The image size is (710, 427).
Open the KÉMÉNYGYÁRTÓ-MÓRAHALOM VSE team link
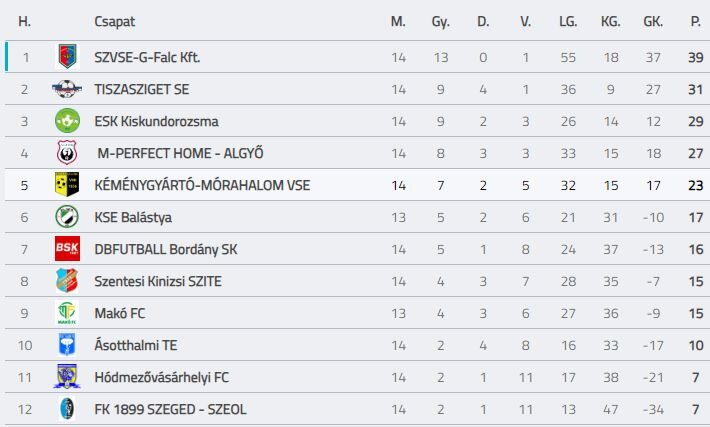coord(202,185)
